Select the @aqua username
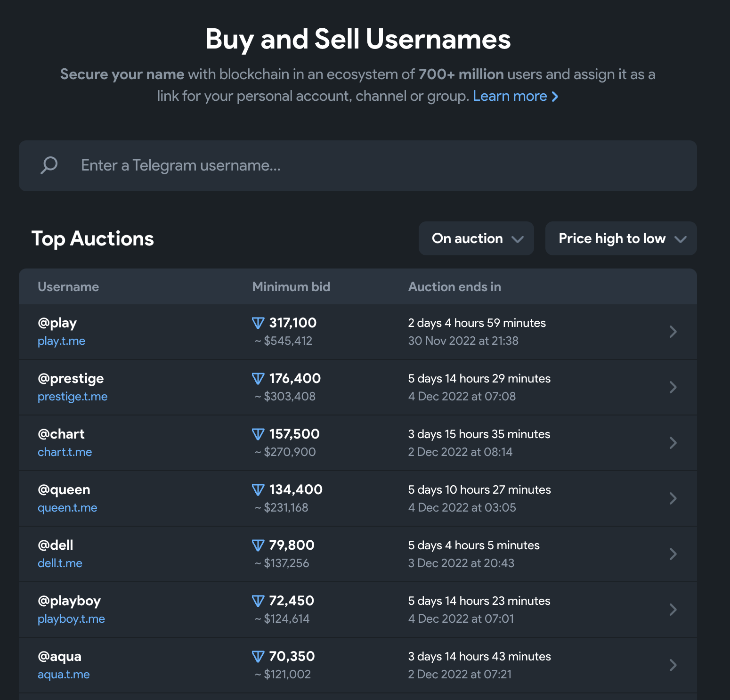The image size is (730, 700). point(60,657)
